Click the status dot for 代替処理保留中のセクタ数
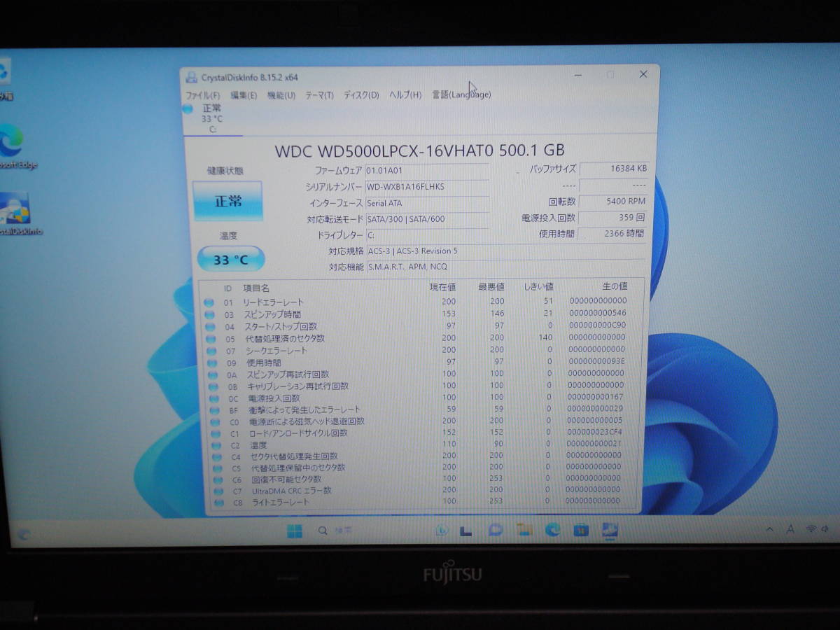Viewport: 840px width, 630px height. pos(218,468)
